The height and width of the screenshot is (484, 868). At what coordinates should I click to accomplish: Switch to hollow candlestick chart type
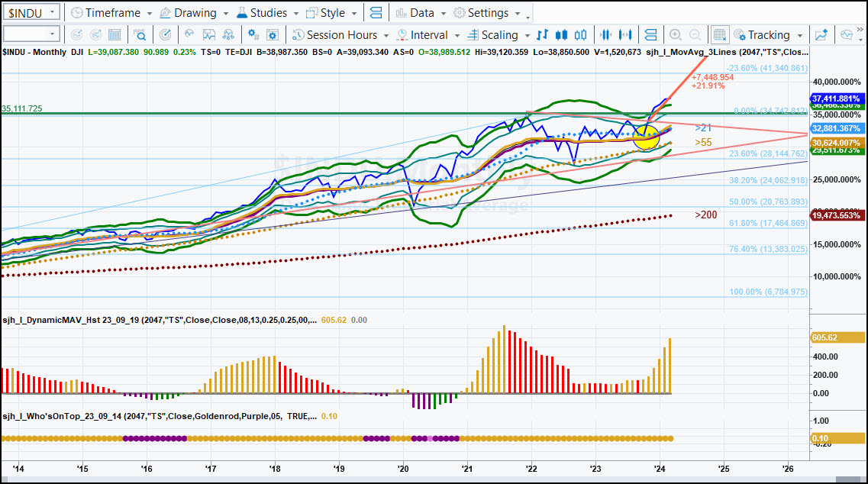[x=580, y=35]
